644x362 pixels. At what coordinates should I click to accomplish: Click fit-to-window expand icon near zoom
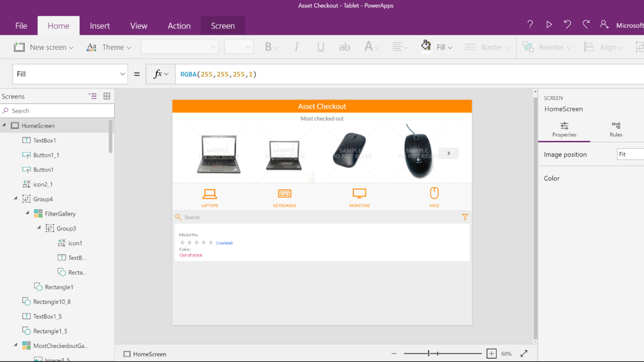(524, 354)
